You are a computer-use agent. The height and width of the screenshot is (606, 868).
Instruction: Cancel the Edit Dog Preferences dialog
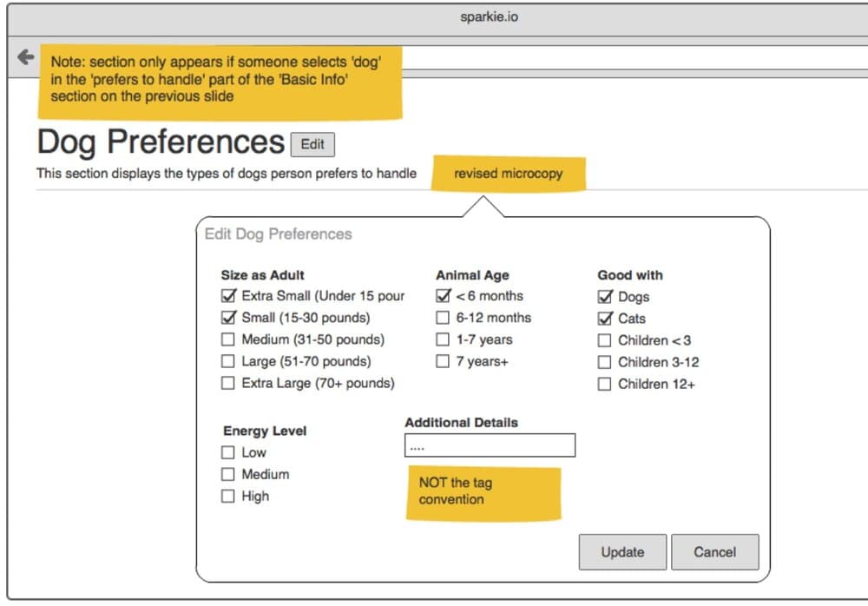click(714, 552)
